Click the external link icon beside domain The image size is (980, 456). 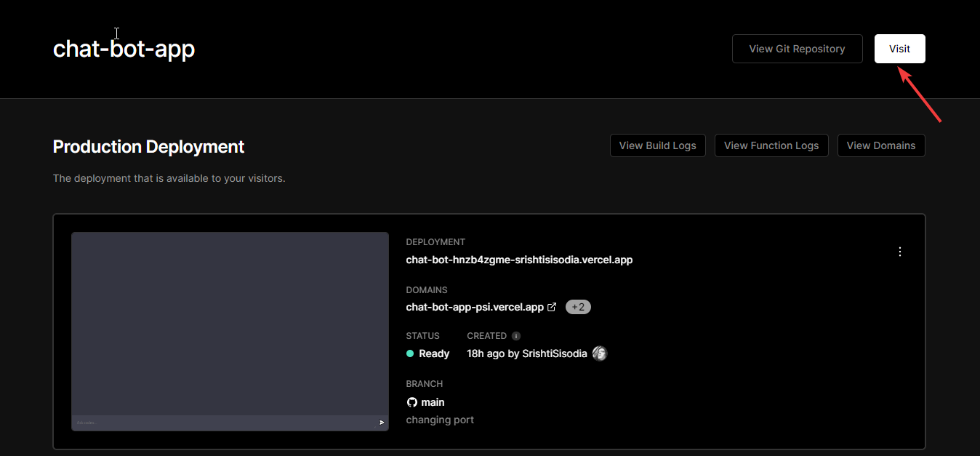[x=552, y=307]
